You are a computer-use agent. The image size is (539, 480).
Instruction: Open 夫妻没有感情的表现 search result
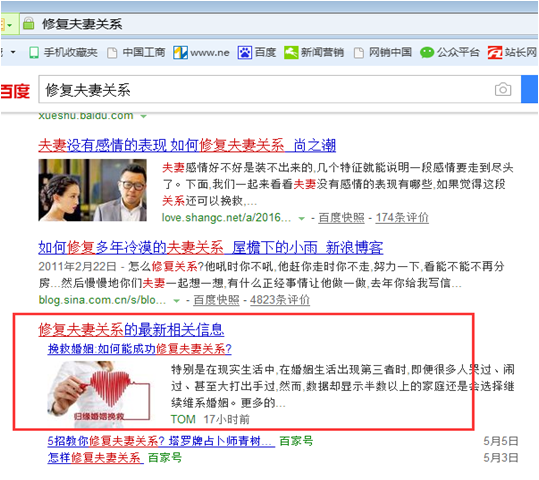(187, 145)
